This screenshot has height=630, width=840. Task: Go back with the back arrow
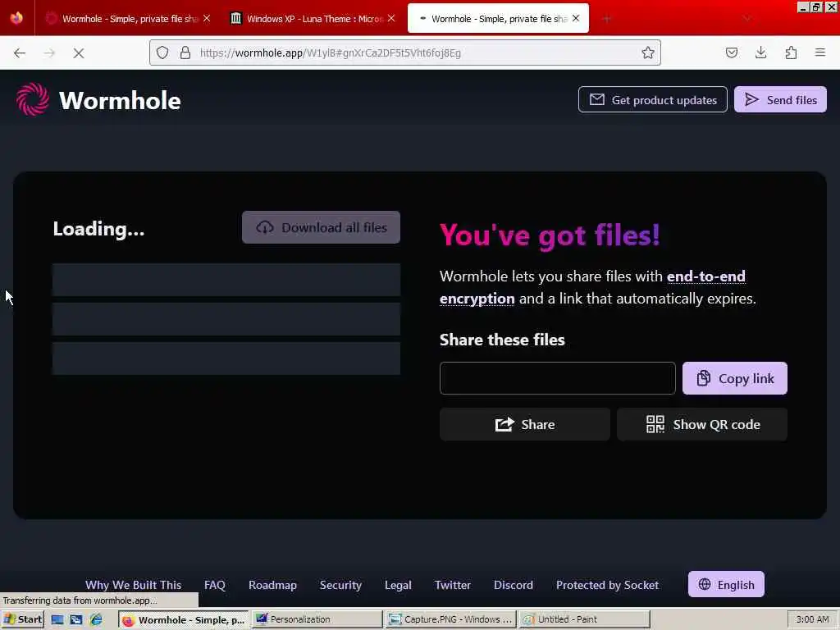tap(20, 52)
